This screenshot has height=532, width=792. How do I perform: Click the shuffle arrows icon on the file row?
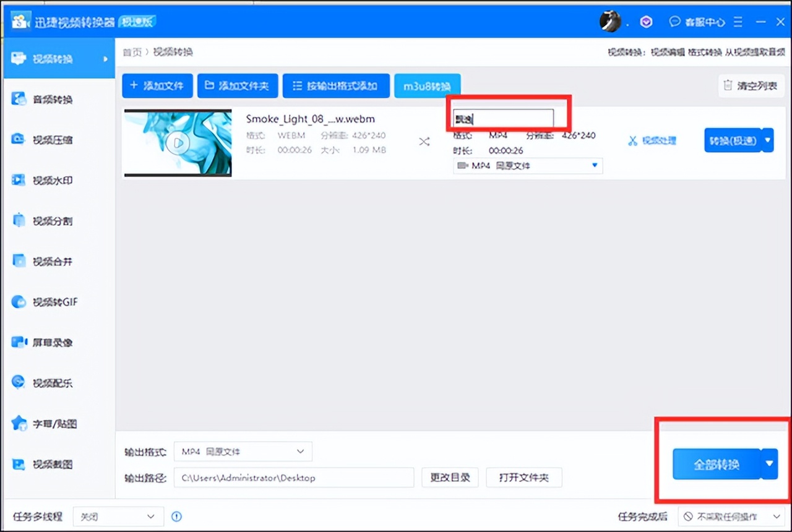tap(424, 141)
